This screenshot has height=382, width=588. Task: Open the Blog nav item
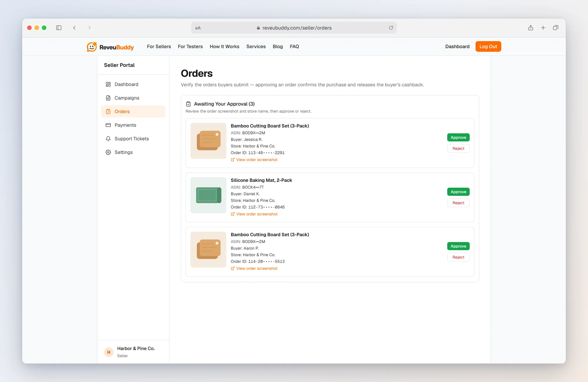278,46
